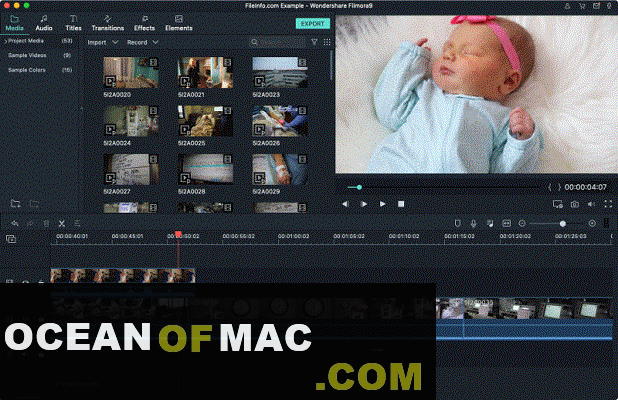Toggle the grid view icon
The height and width of the screenshot is (400, 618).
point(327,42)
